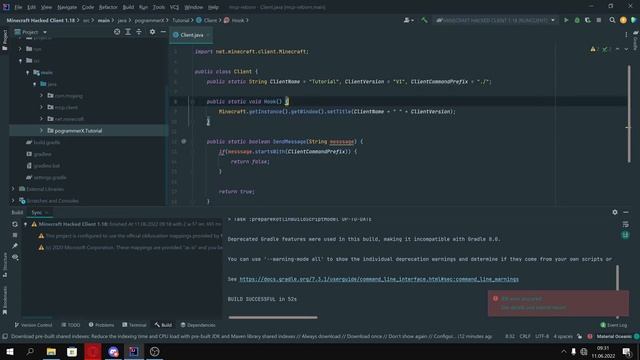Switch to the Client.java editor tab
Image resolution: width=640 pixels, height=360 pixels.
[191, 35]
